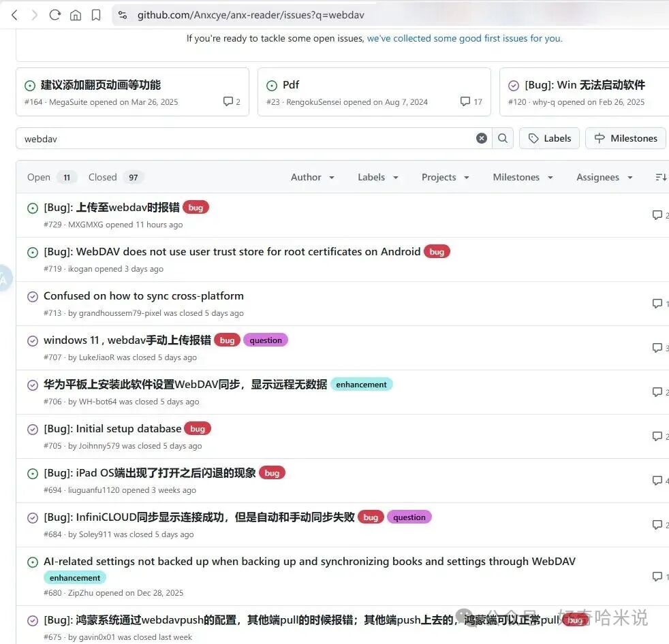Click the Milestones button beside the search box
The image size is (669, 644).
[625, 138]
